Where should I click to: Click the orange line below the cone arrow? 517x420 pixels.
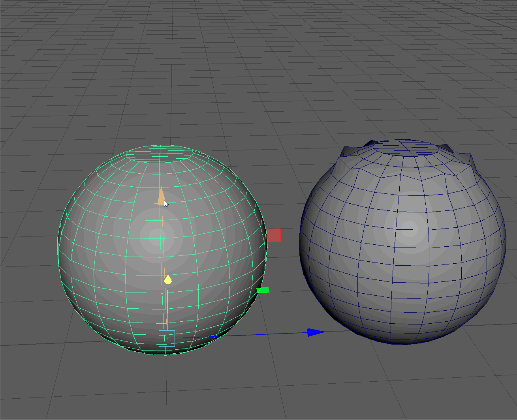pos(162,237)
